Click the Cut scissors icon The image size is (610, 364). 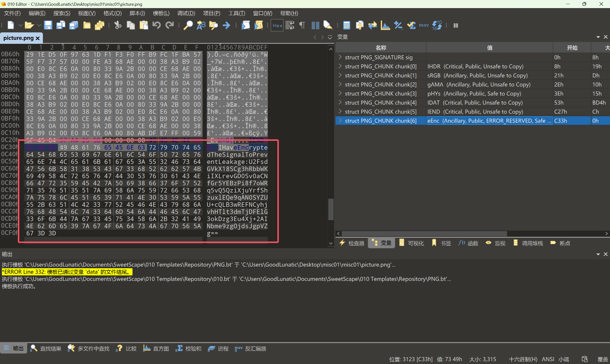click(x=118, y=25)
